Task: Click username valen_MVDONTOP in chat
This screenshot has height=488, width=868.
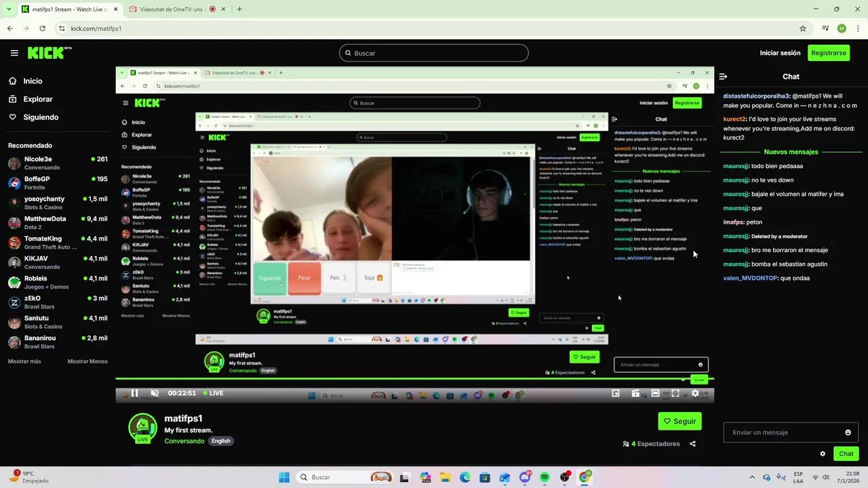Action: [750, 278]
